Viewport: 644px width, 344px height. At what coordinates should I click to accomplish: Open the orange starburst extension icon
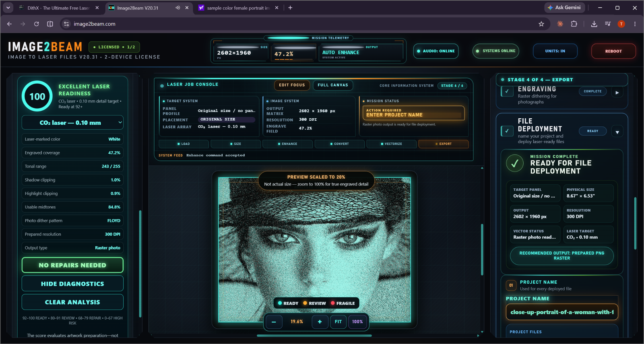[x=560, y=24]
